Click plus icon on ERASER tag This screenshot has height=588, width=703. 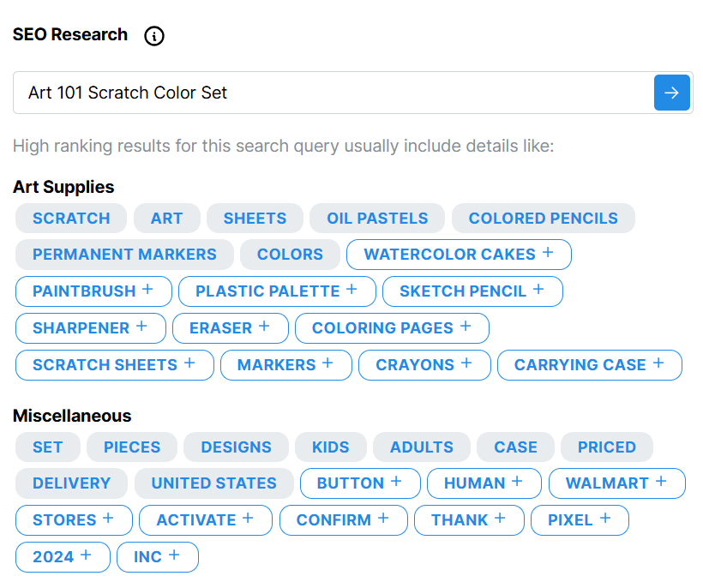point(264,327)
